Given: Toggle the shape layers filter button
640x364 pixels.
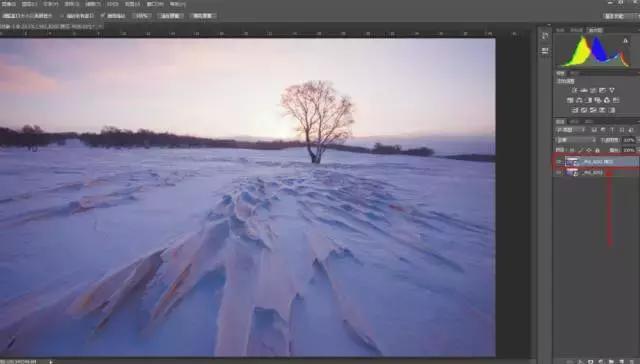Looking at the screenshot, I should [622, 130].
